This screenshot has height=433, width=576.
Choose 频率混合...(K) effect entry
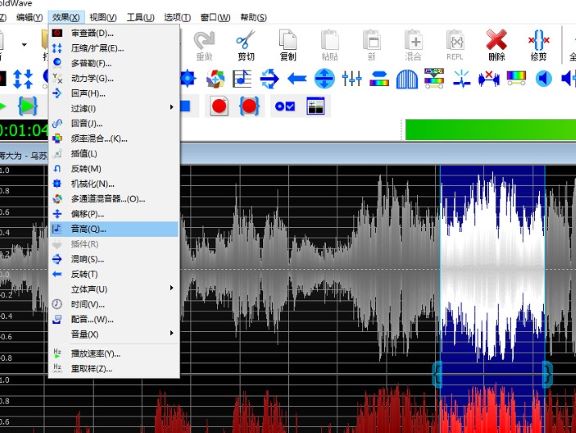(114, 138)
